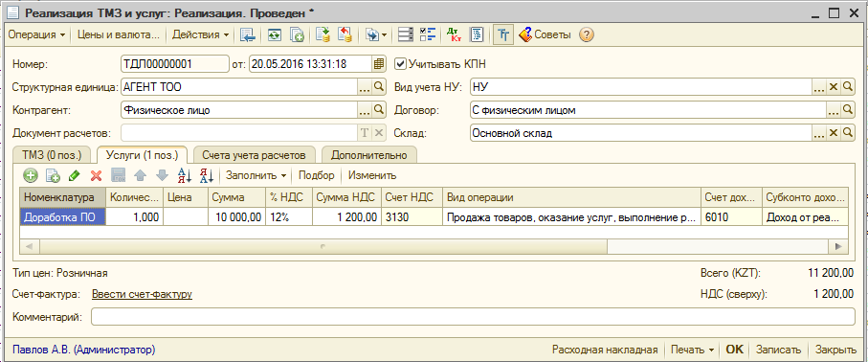Click the Закрыть button
The height and width of the screenshot is (362, 868).
(835, 350)
